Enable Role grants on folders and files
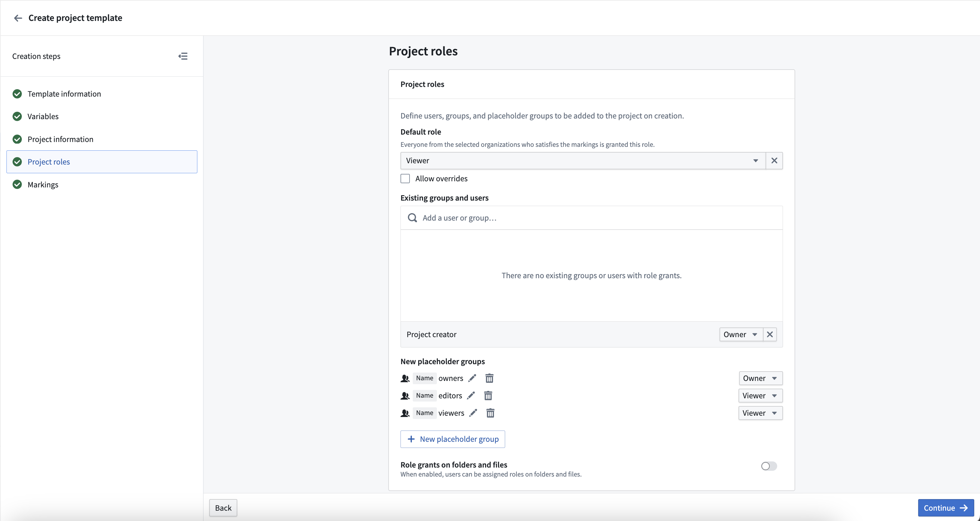 coord(769,466)
